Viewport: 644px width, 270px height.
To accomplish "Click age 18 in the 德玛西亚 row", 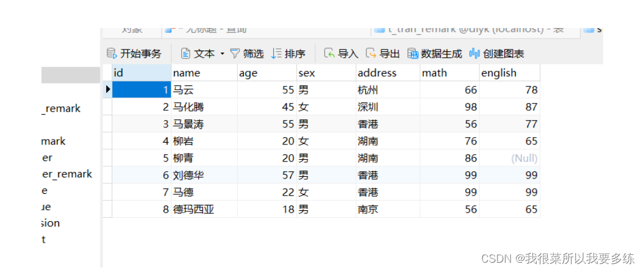I will [267, 209].
